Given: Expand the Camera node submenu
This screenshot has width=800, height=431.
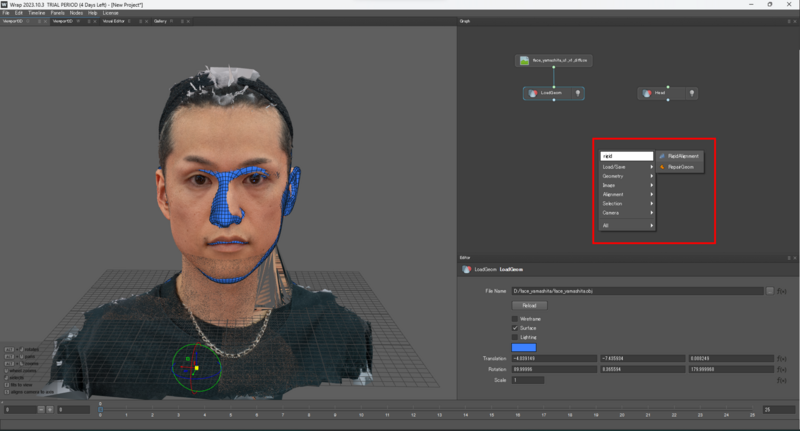Looking at the screenshot, I should (628, 213).
